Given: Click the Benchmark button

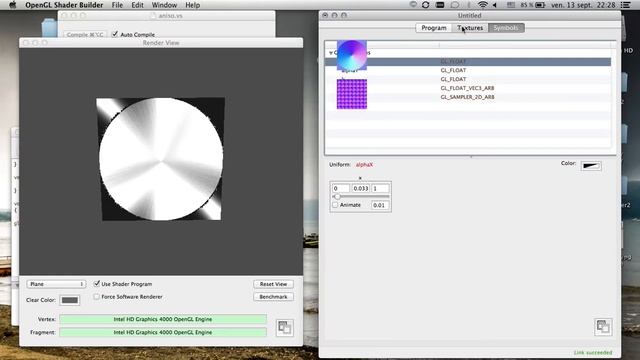Looking at the screenshot, I should [273, 297].
